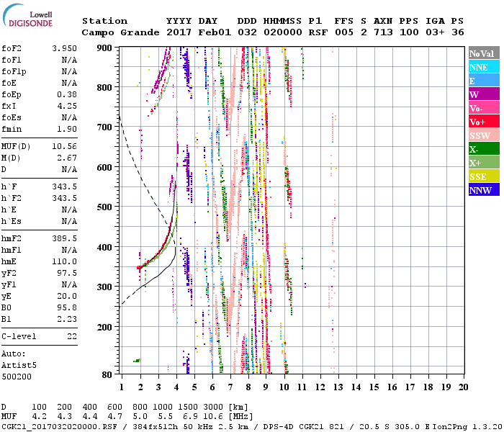The width and height of the screenshot is (504, 432).
Task: Click the Artist5 auto-scaling label
Action: [19, 366]
